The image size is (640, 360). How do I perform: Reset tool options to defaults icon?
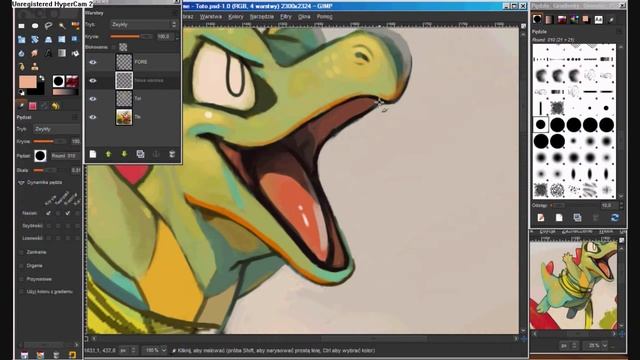click(73, 355)
